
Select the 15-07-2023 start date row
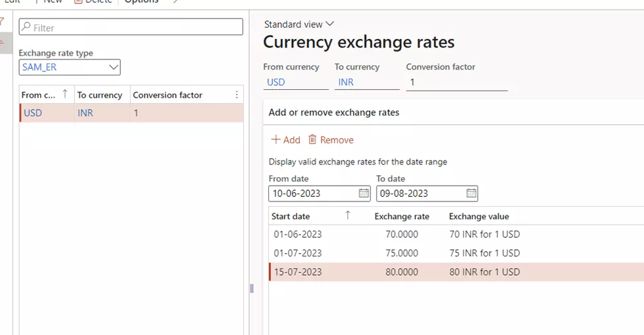pyautogui.click(x=298, y=272)
